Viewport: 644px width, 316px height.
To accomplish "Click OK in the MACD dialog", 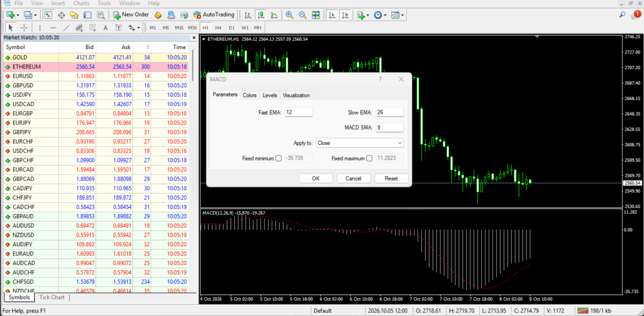I will (x=316, y=178).
